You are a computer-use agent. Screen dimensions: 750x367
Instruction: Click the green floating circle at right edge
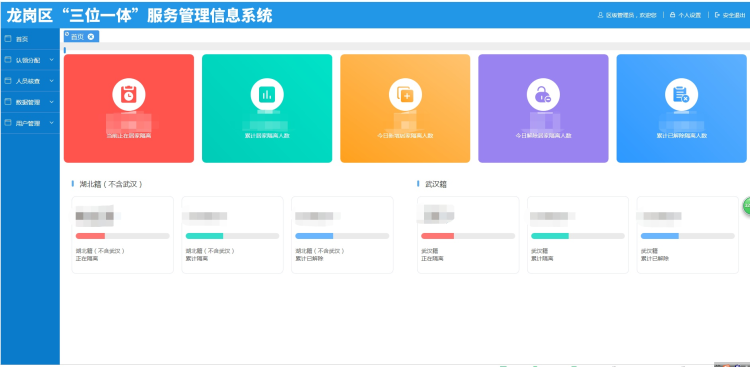point(746,206)
